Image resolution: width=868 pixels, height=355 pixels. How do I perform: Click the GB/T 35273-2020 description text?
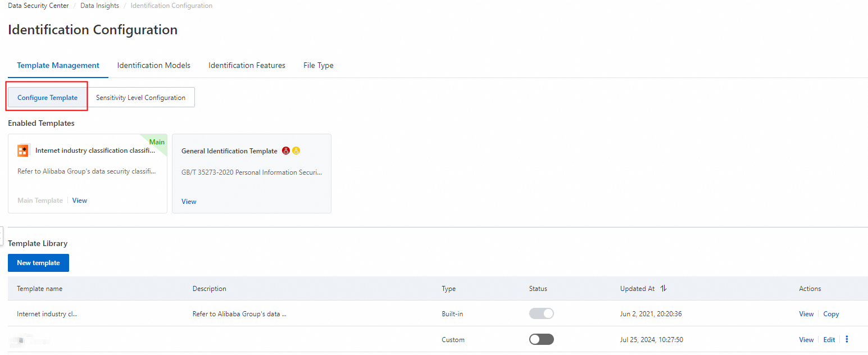coord(252,172)
